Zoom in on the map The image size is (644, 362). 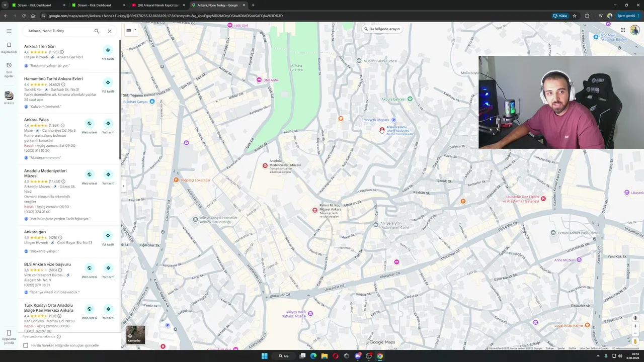coord(635,326)
